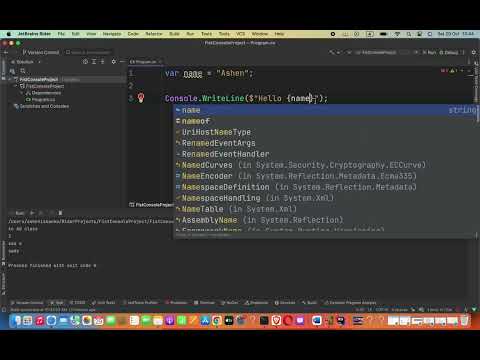Switch to the Program.cs editor tab
480x360 pixels.
click(145, 62)
